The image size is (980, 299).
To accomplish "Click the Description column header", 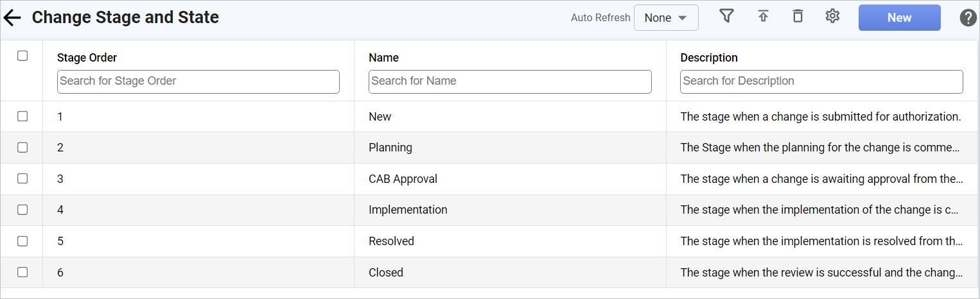I will coord(708,58).
